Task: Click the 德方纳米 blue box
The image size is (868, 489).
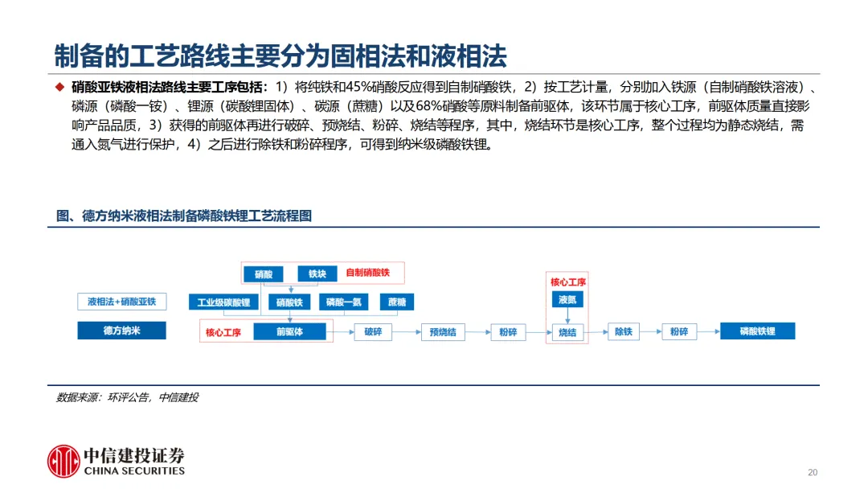Action: (122, 331)
